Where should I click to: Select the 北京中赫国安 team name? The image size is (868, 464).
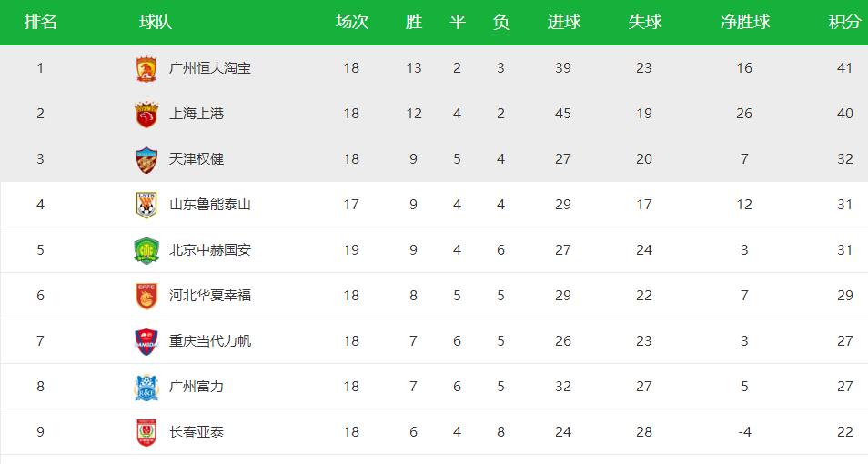[209, 250]
